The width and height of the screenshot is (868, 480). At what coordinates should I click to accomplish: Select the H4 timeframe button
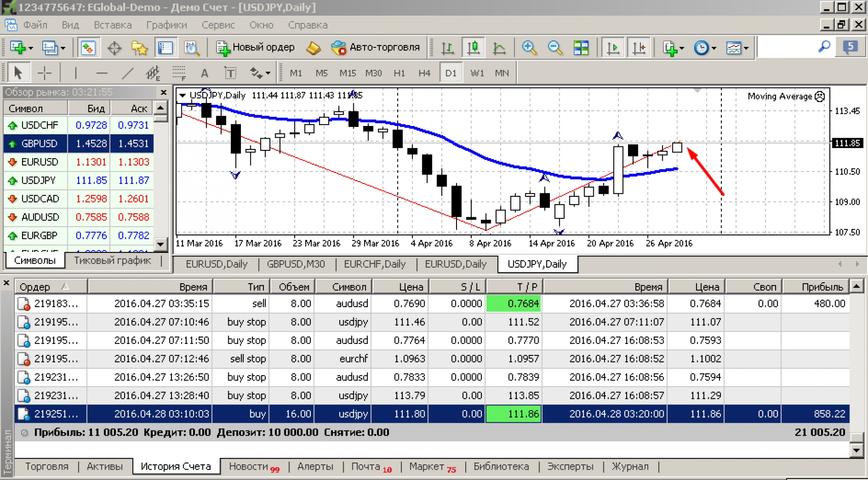tap(424, 73)
